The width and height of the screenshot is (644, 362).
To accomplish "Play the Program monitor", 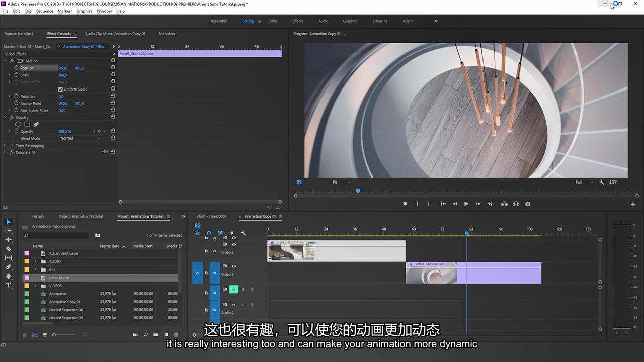I will tap(466, 204).
